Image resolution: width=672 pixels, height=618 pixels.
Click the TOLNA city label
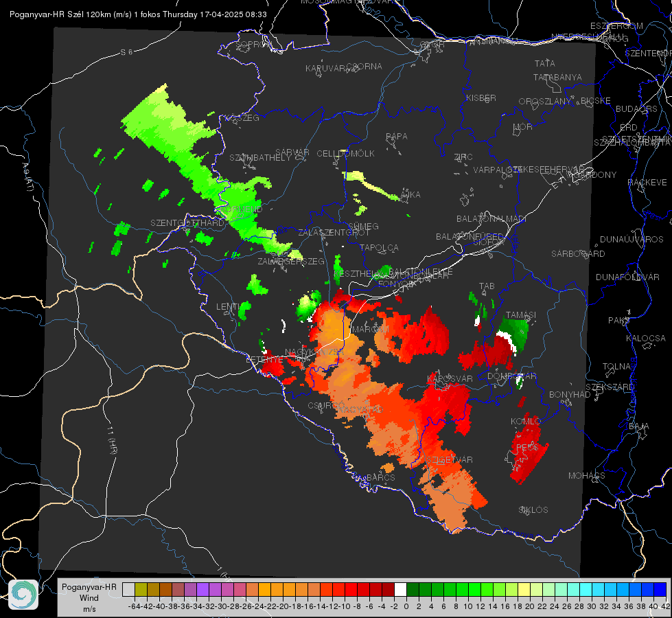(x=616, y=367)
